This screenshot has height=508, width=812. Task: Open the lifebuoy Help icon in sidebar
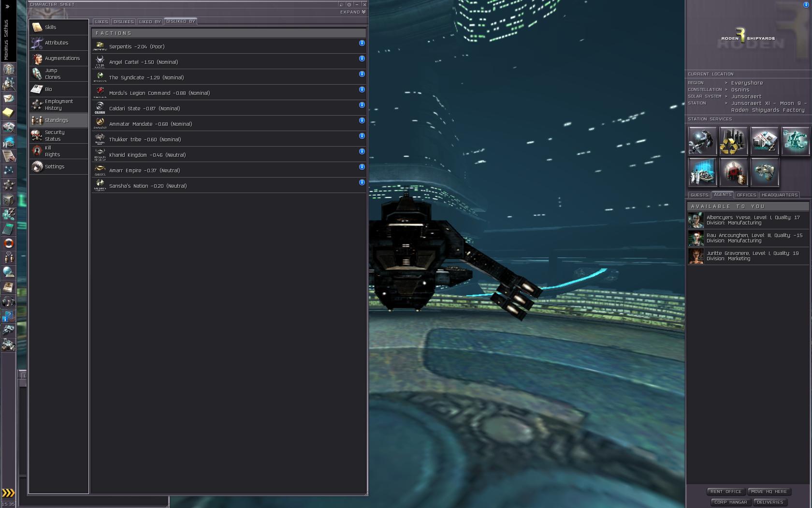click(8, 243)
